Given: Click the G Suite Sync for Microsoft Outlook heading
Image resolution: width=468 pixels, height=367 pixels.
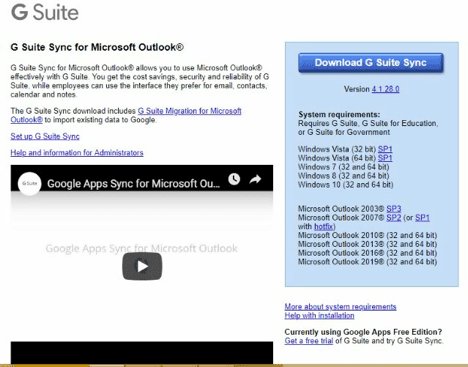Looking at the screenshot, I should pos(97,47).
